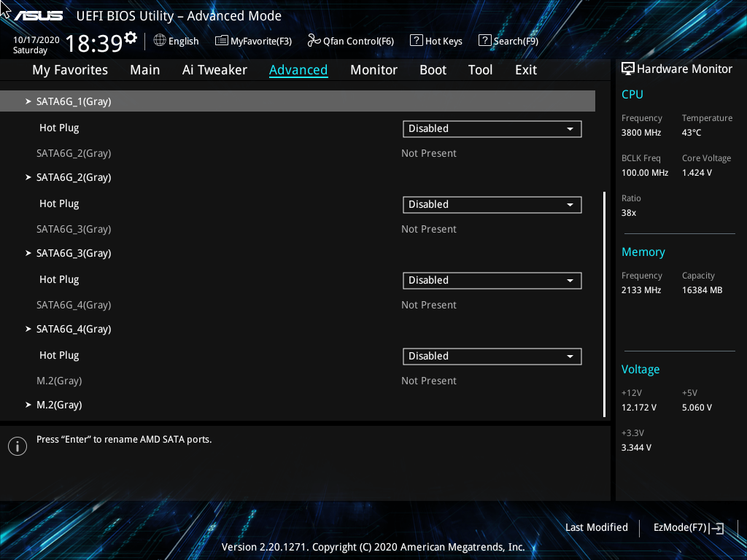Click the Version 2.20.1271 copyright text
This screenshot has height=560, width=747.
coord(373,547)
